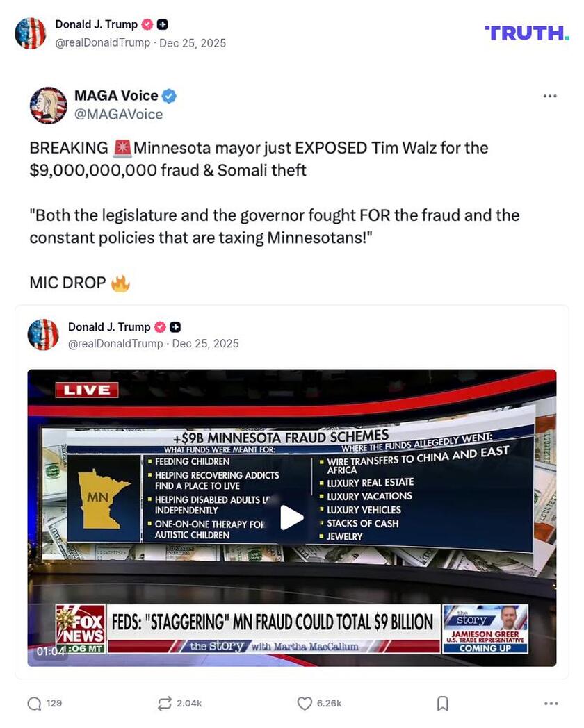Image resolution: width=584 pixels, height=728 pixels.
Task: Open the bottom three-dot post options
Action: point(551,704)
